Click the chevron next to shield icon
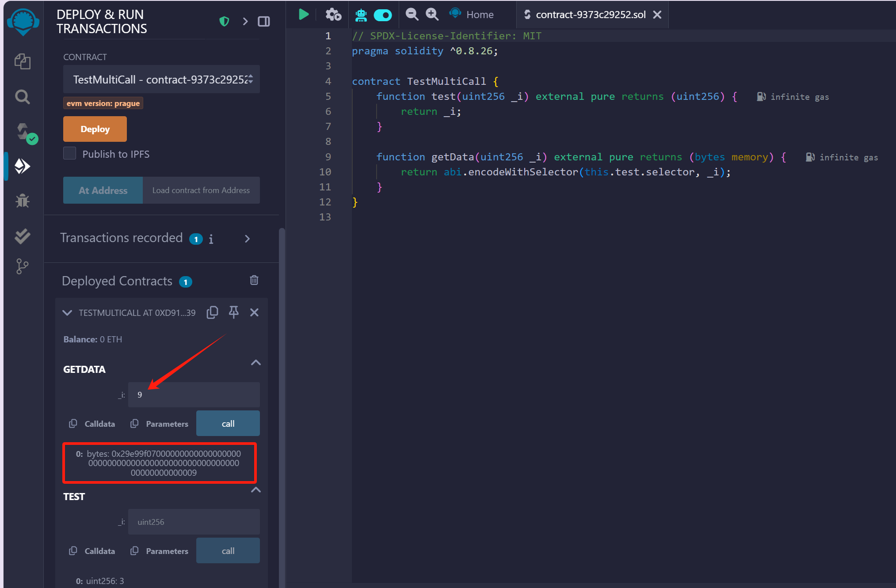The image size is (896, 588). point(245,22)
